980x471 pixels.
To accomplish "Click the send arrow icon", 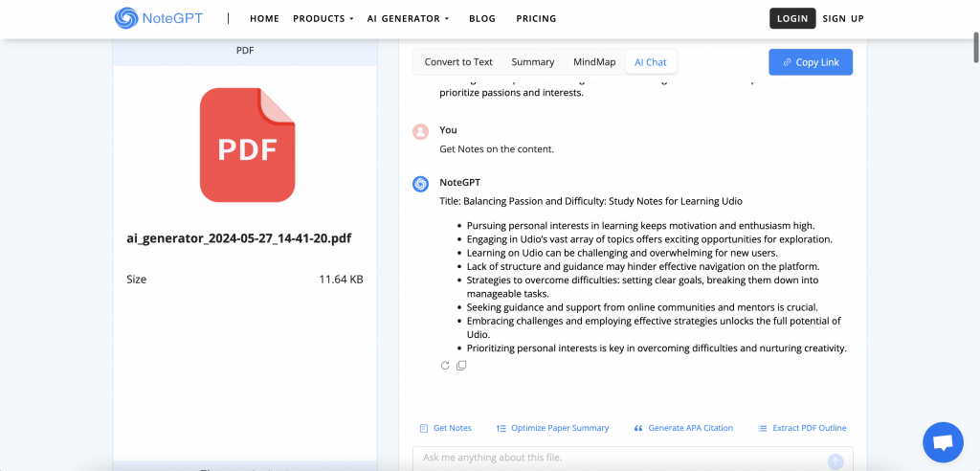I will point(835,461).
